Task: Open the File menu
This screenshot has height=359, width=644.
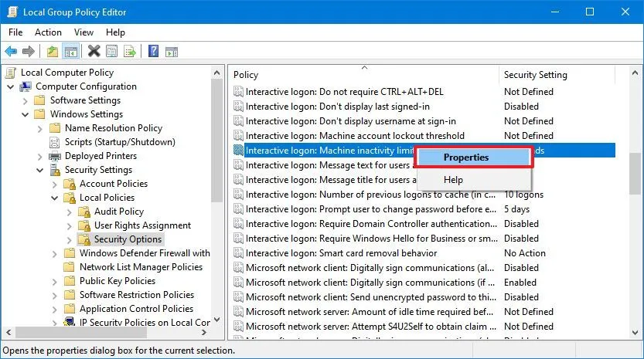Action: 15,32
